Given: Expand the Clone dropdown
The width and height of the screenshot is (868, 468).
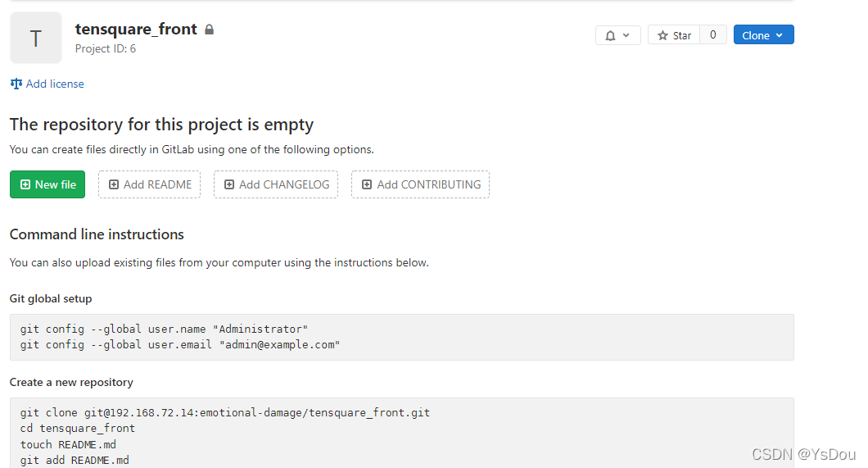Looking at the screenshot, I should [763, 35].
